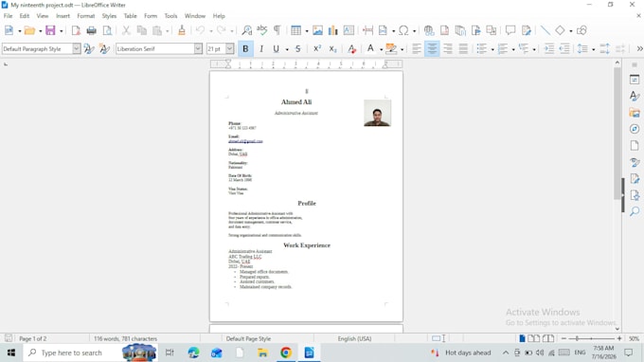Toggle Center Horizontally alignment button

pos(432,49)
